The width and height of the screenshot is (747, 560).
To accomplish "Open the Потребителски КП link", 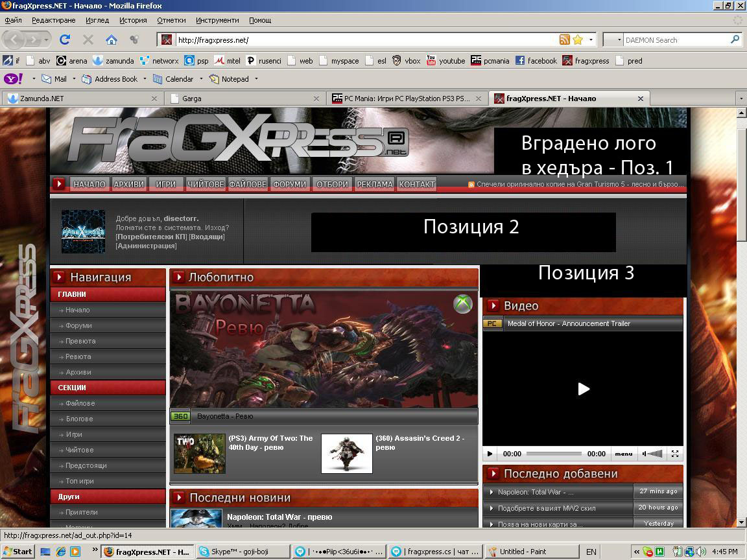I will click(x=151, y=237).
